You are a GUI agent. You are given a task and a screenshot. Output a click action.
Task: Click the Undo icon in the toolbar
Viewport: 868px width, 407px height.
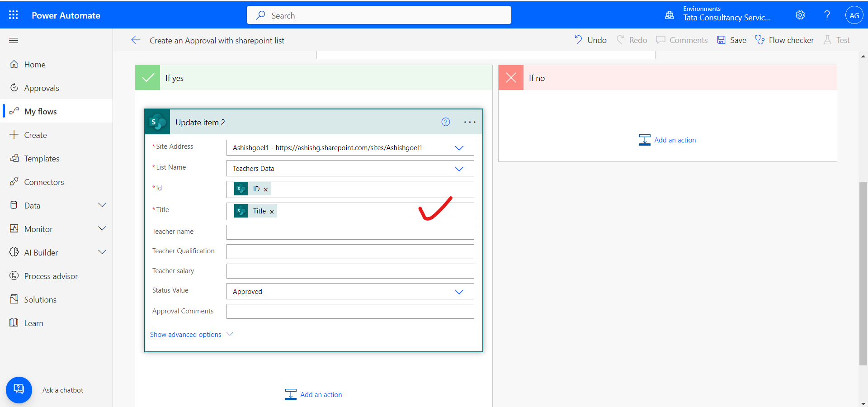(x=578, y=40)
